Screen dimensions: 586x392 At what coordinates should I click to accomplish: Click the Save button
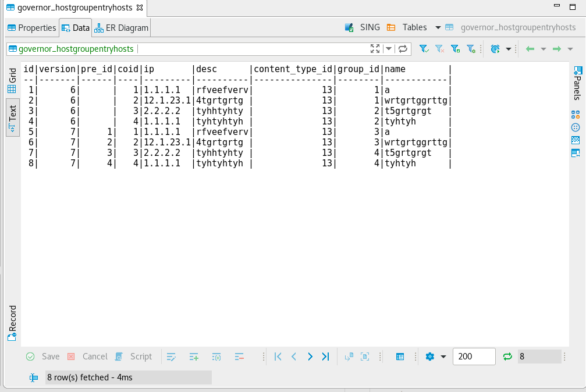tap(43, 357)
